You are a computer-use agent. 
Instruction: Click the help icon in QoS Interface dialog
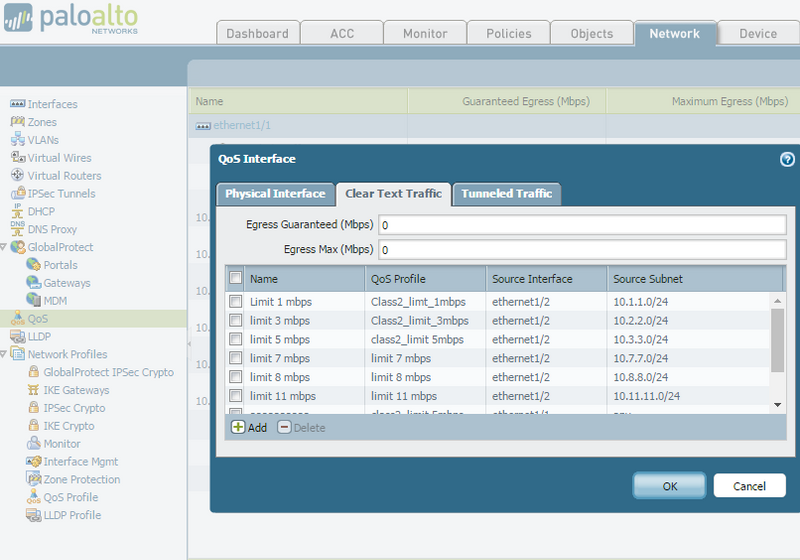(787, 159)
